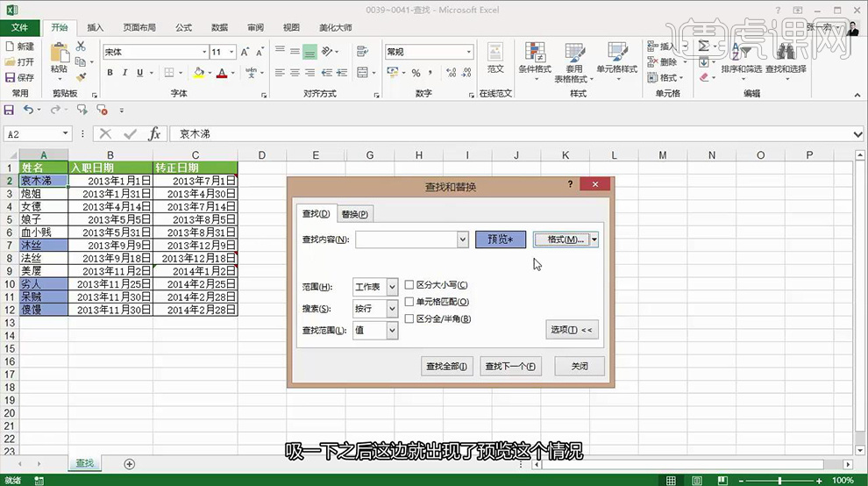Click the 查找下一个 (Find Next) button
The image size is (868, 486).
[x=510, y=367]
